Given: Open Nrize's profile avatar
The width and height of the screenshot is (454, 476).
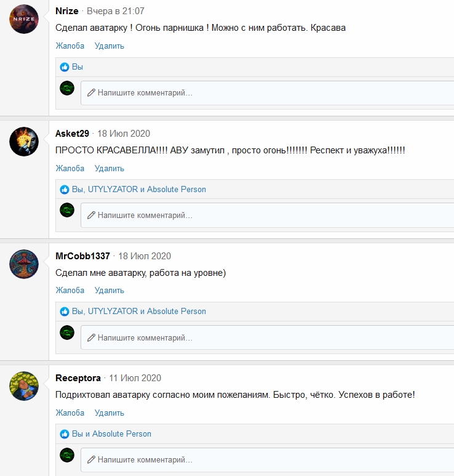Looking at the screenshot, I should pos(24,19).
